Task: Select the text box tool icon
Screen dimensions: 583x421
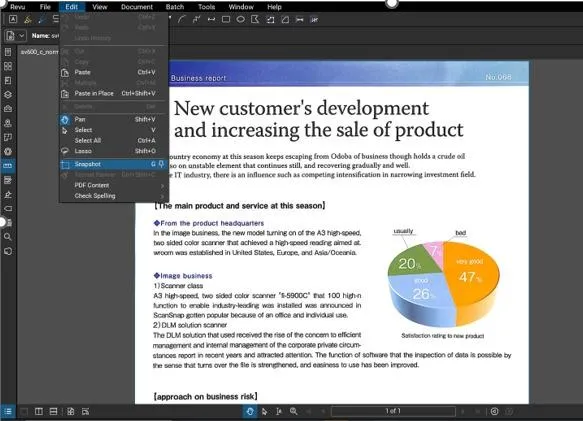Action: 13,19
